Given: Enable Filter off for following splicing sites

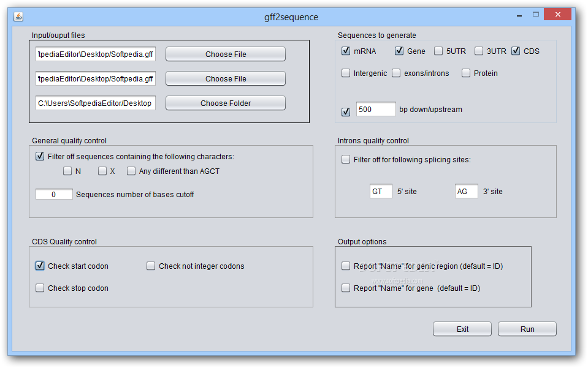Looking at the screenshot, I should click(x=346, y=159).
